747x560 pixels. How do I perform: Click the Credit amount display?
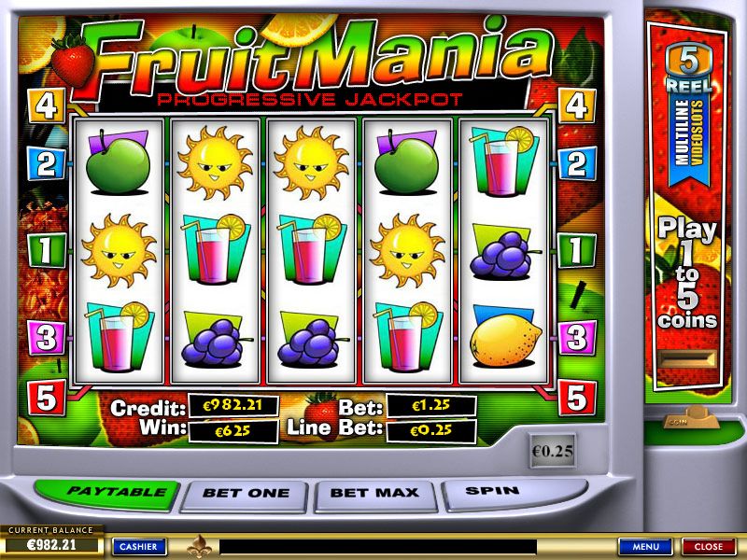point(233,406)
